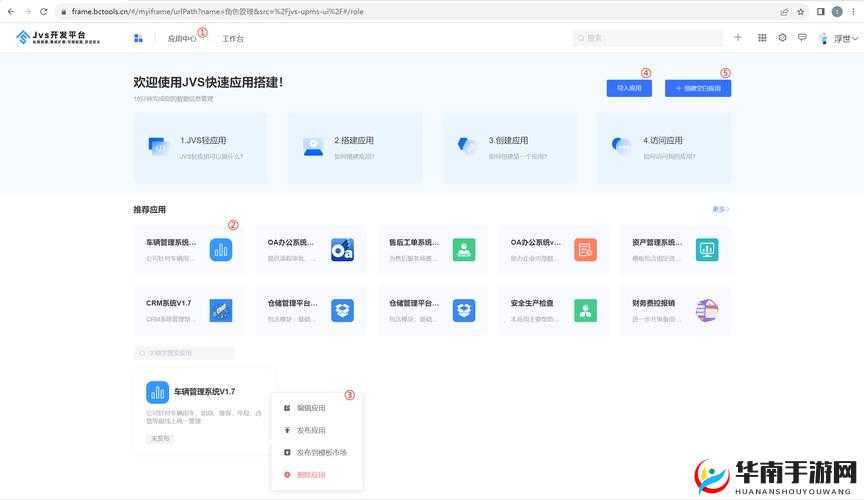Click the 未发布 status tag
The width and height of the screenshot is (864, 500).
coord(160,438)
